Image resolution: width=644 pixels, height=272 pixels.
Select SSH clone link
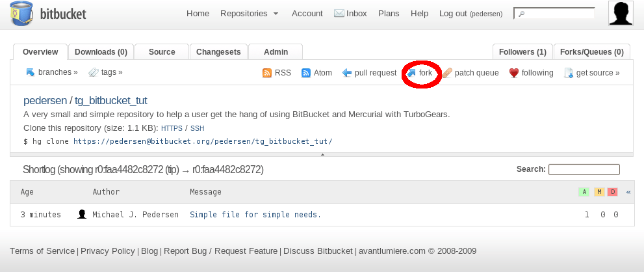(x=197, y=128)
